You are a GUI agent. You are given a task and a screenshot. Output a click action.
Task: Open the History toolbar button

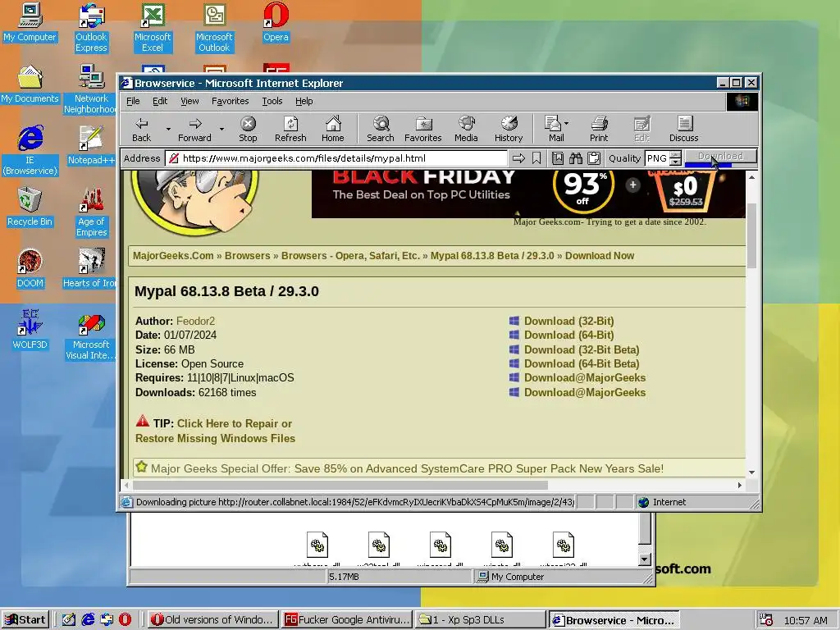[509, 130]
